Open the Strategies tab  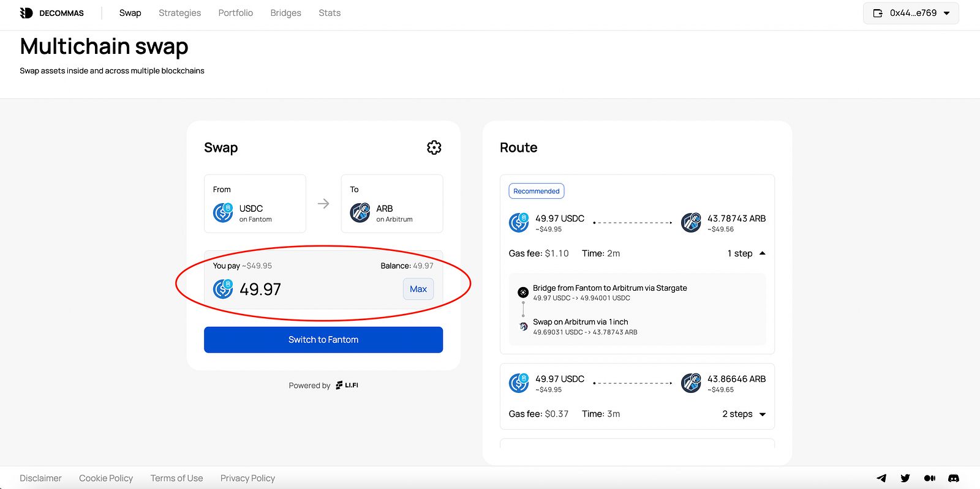pyautogui.click(x=179, y=13)
